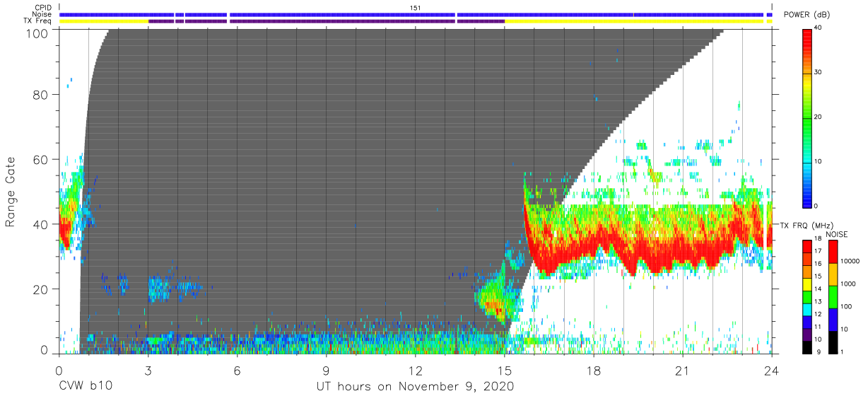Click the 10000 tick on NOISE legend
Image resolution: width=868 pixels, height=401 pixels.
[x=849, y=261]
